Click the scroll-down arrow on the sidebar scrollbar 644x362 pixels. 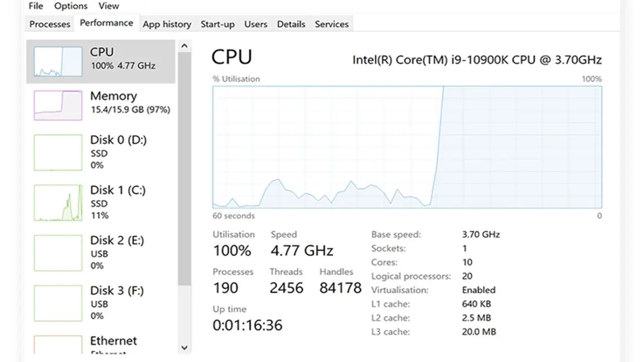tap(184, 347)
